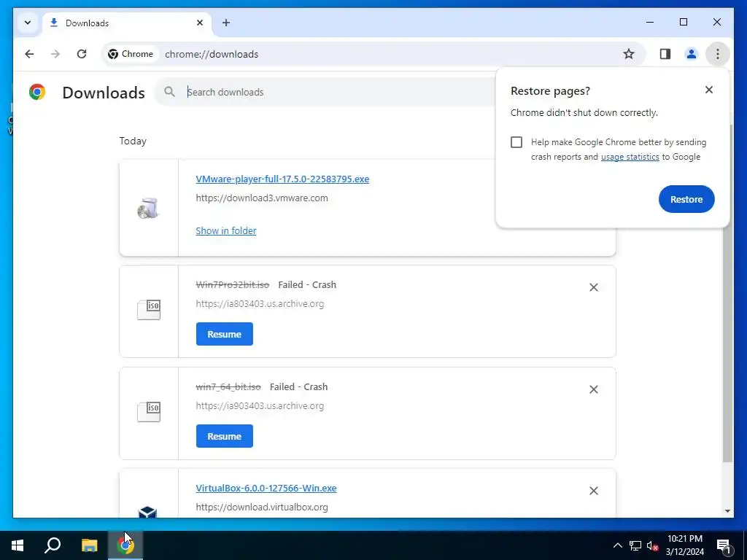
Task: Open File Explorer from taskbar
Action: [89, 545]
